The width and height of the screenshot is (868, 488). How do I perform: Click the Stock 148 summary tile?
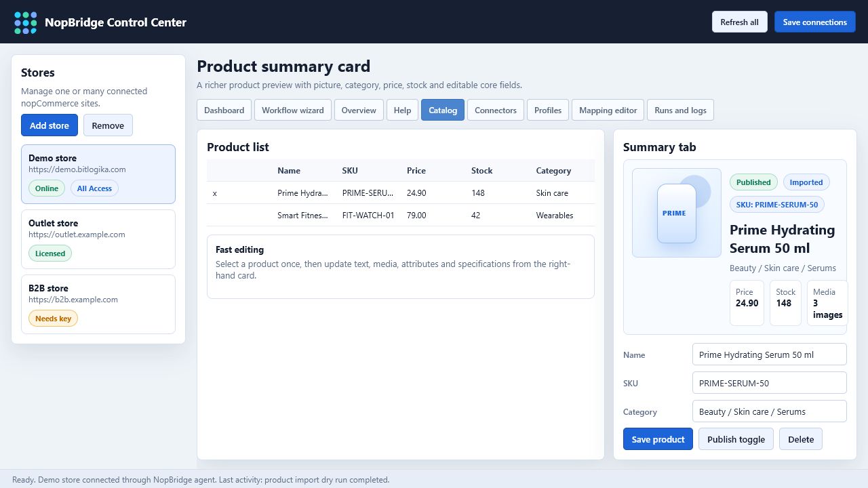(x=785, y=303)
